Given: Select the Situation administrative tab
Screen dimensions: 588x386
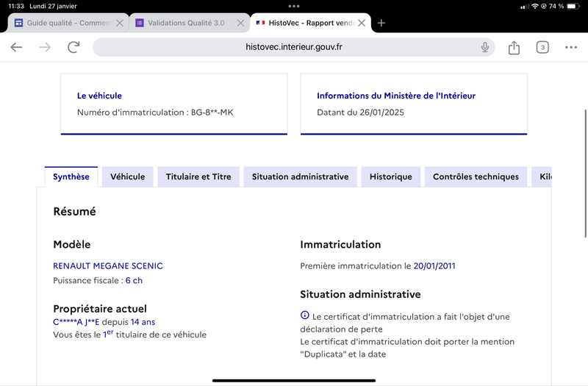Looking at the screenshot, I should point(300,176).
